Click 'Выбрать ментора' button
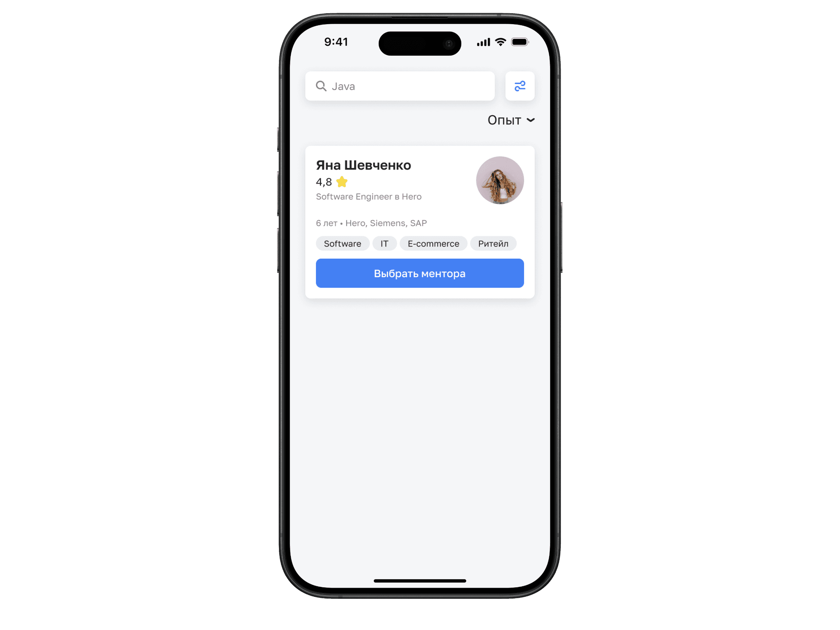This screenshot has width=840, height=630. (x=419, y=273)
